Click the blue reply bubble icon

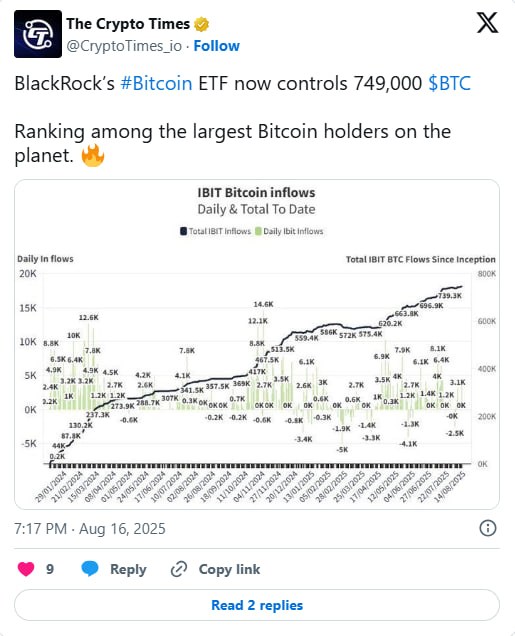pos(90,569)
